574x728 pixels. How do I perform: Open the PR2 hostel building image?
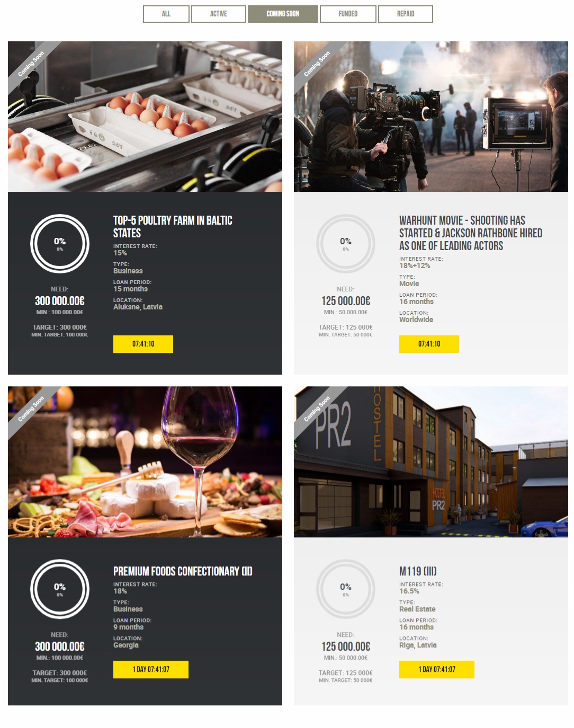click(431, 461)
